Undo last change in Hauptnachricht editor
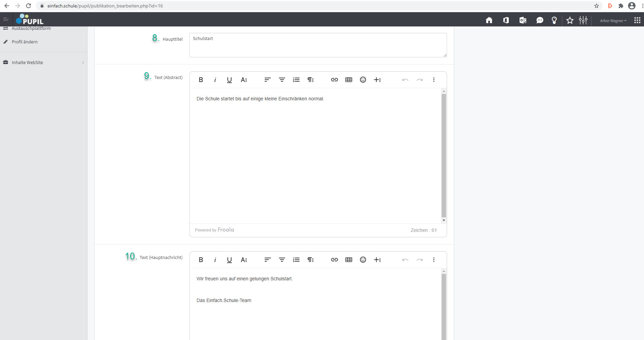644x340 pixels. point(405,260)
